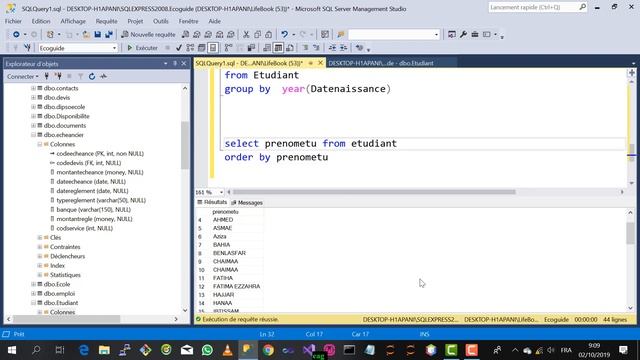The width and height of the screenshot is (640, 360).
Task: Pin the Explorateur d'objets panel
Action: tap(175, 64)
